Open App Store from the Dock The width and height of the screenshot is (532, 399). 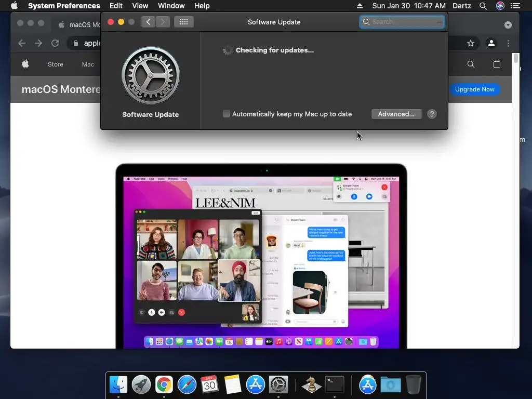click(x=256, y=385)
